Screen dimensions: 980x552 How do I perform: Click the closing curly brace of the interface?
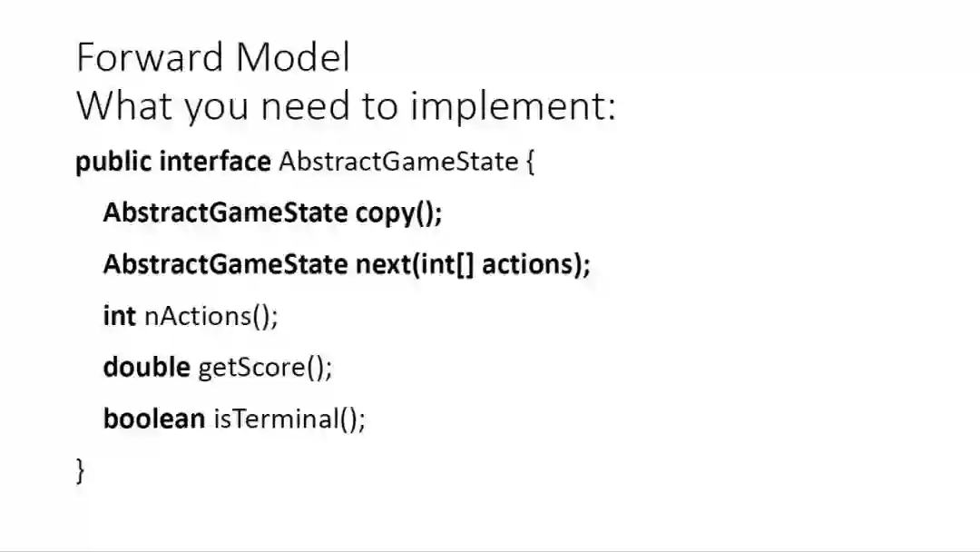click(x=81, y=470)
